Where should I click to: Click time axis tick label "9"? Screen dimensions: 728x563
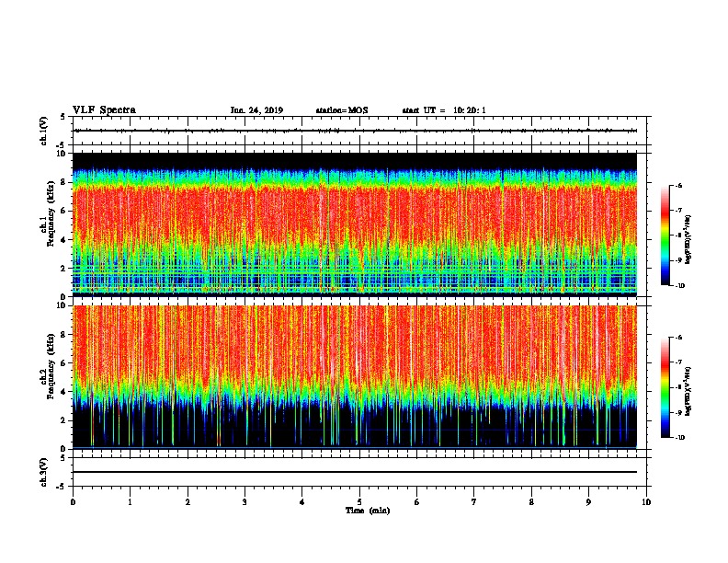click(x=588, y=502)
